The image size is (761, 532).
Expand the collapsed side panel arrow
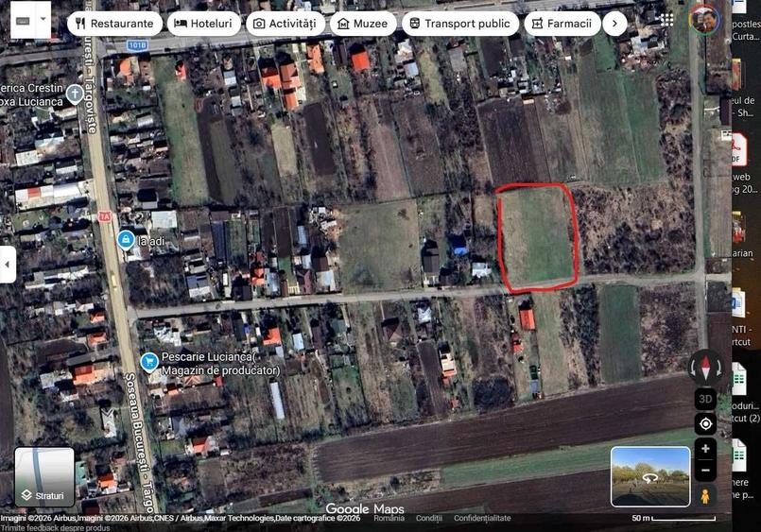coord(8,265)
